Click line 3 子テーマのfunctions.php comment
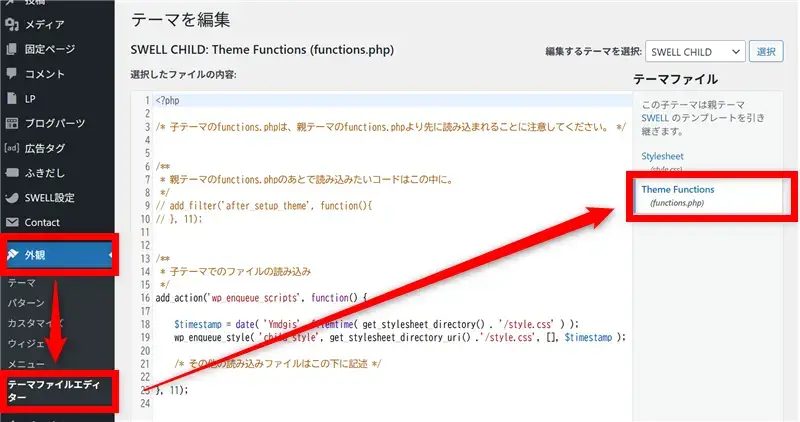Image resolution: width=800 pixels, height=422 pixels. 391,127
